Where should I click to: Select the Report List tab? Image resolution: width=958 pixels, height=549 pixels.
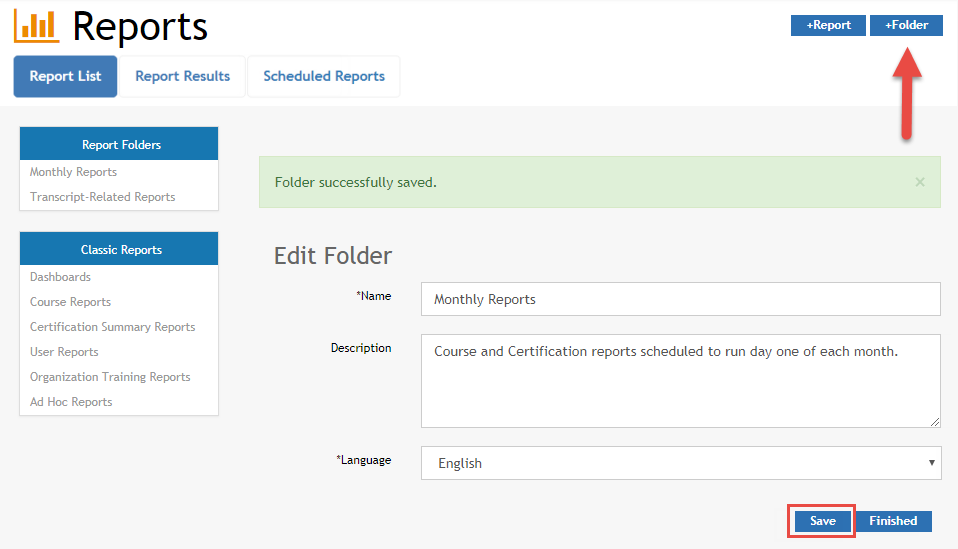point(65,76)
